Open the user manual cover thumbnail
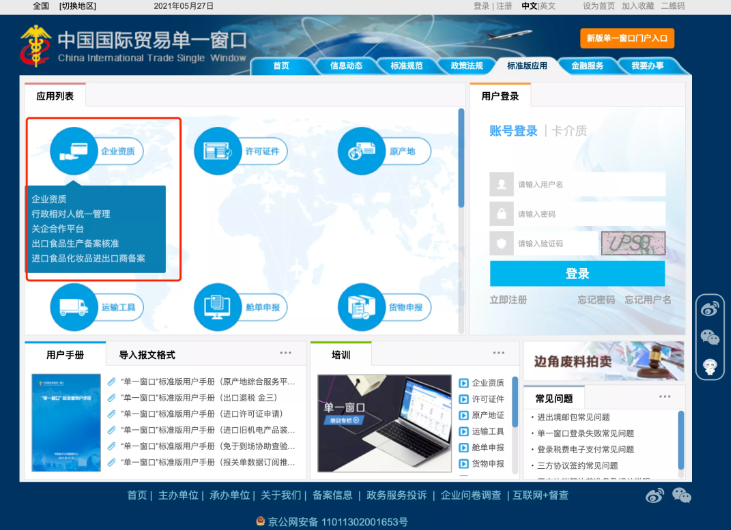The height and width of the screenshot is (530, 731). click(x=66, y=423)
